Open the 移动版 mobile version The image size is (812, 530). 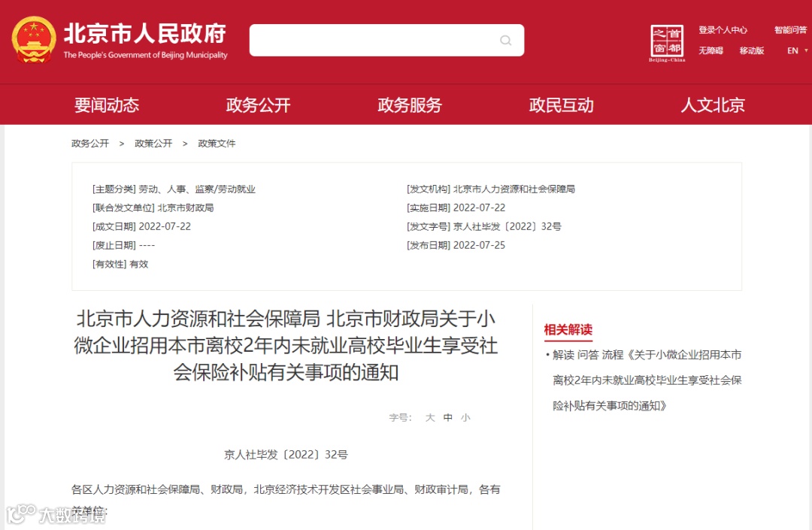click(751, 50)
